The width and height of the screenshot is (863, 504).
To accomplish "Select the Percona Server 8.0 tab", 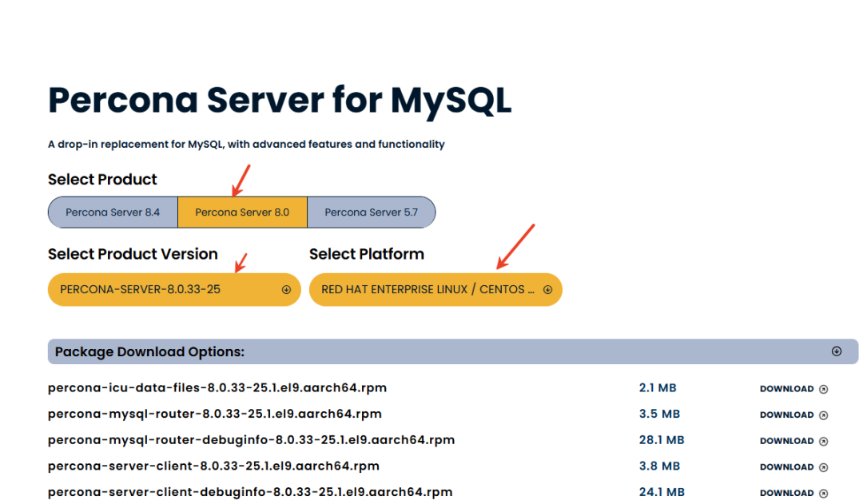I will (x=242, y=212).
